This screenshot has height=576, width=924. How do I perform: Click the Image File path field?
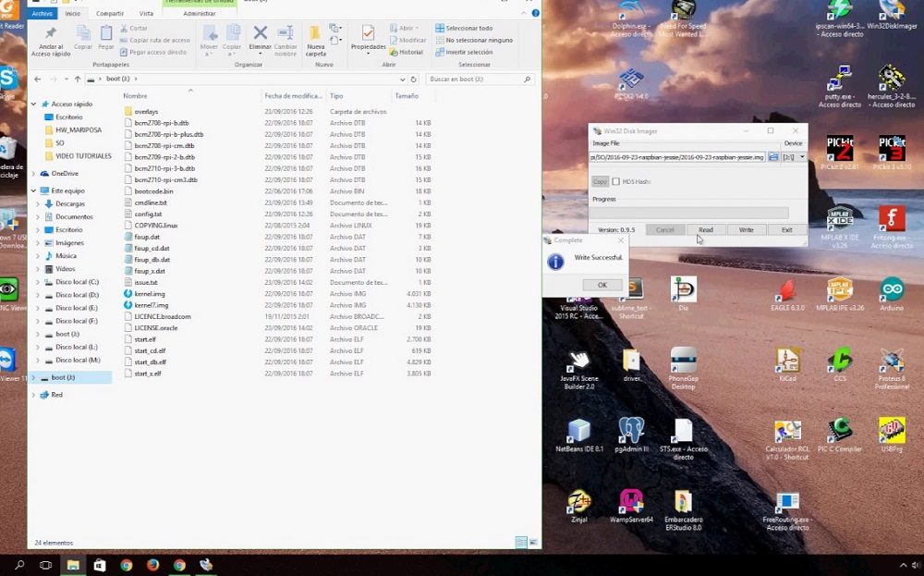[677, 157]
